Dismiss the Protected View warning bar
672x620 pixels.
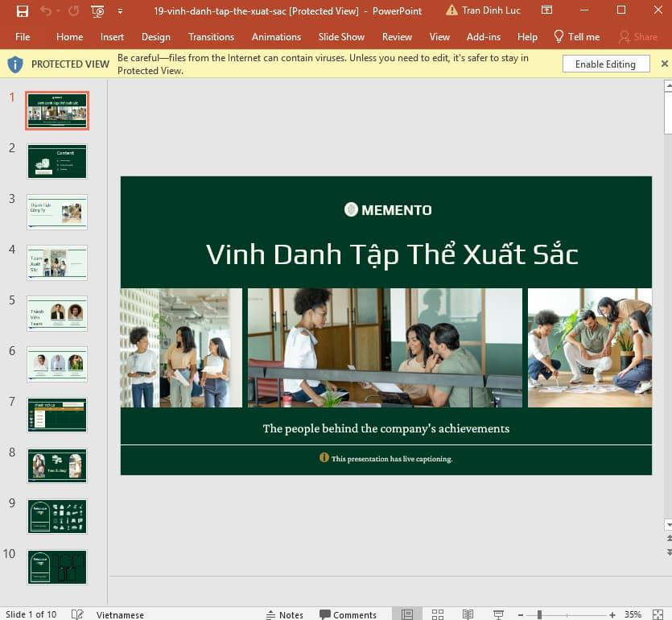pyautogui.click(x=665, y=63)
